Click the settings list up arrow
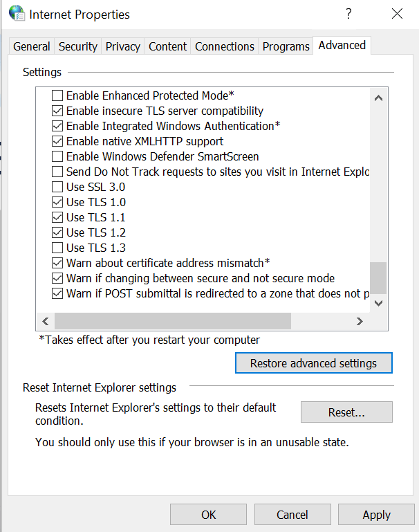The height and width of the screenshot is (532, 419). (378, 98)
